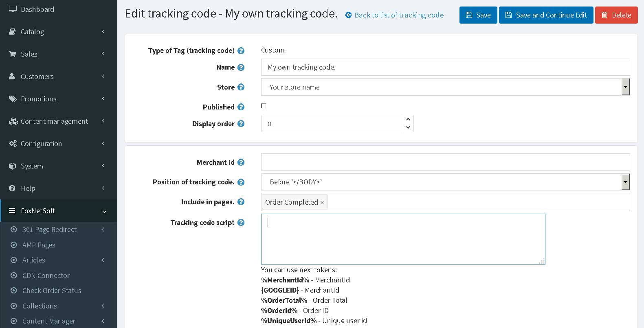Click the Customers person icon

(12, 76)
